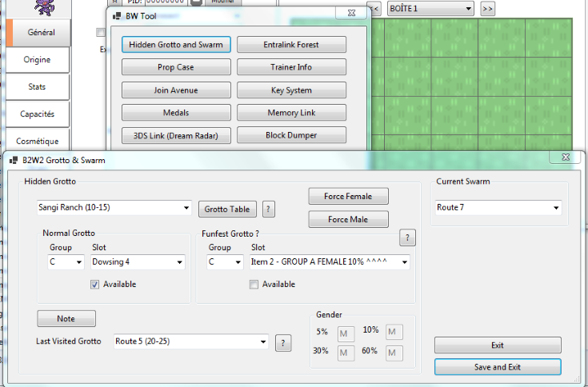Click B2W2 Grotto & Swarm title icon
Image resolution: width=588 pixels, height=387 pixels.
(13, 161)
